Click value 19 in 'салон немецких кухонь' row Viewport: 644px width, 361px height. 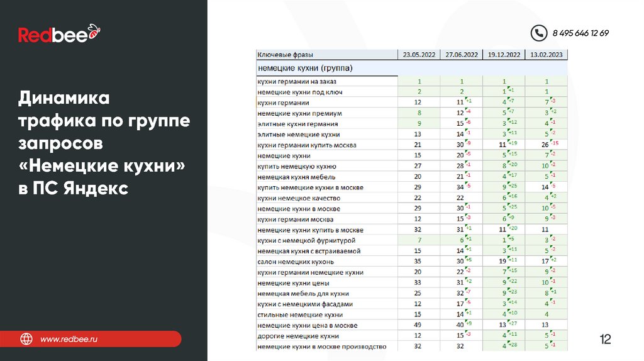click(502, 261)
